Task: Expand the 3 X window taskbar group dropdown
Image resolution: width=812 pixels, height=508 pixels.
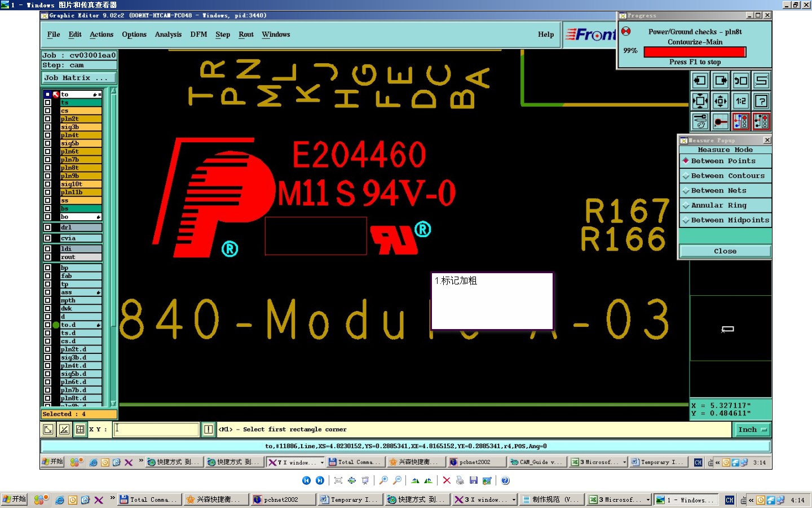Action: point(514,500)
